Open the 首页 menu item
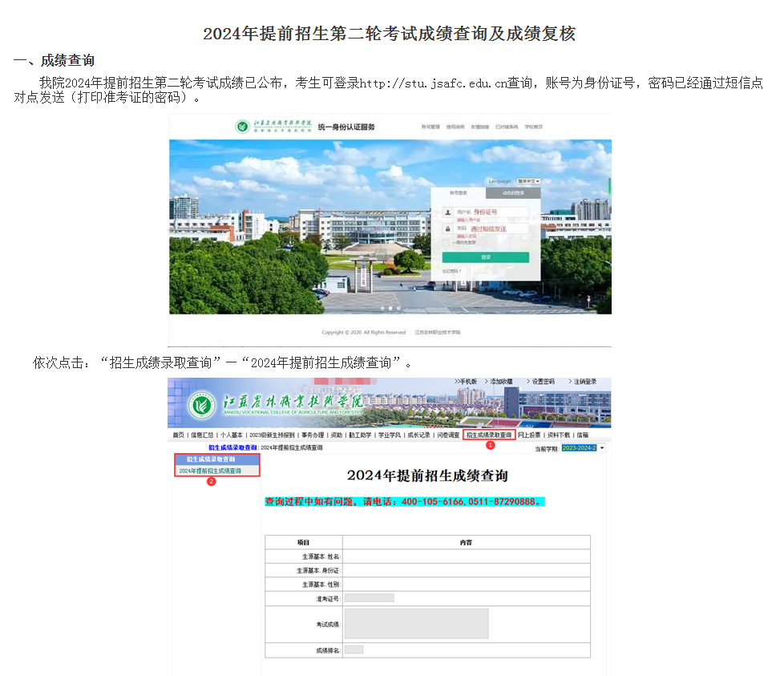This screenshot has width=784, height=676. 179,435
